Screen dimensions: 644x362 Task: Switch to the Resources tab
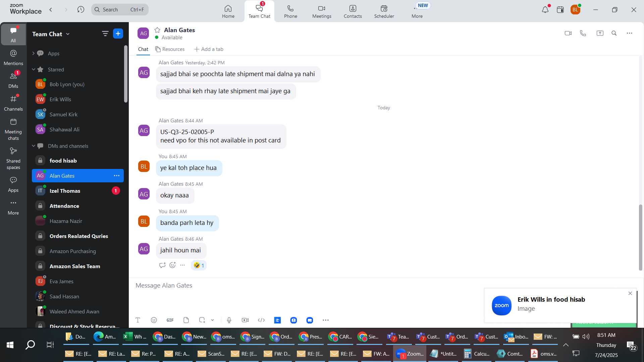(x=170, y=49)
